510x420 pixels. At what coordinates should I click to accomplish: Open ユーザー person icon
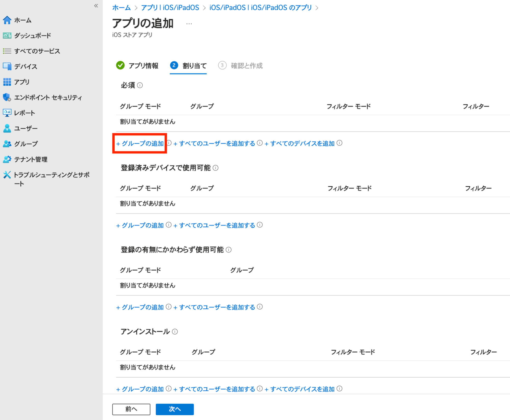pos(7,128)
